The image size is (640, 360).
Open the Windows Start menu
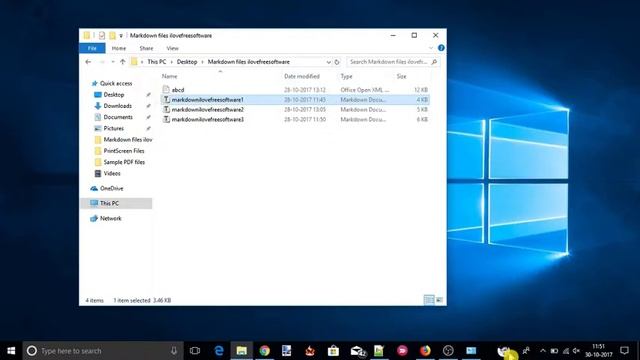[x=11, y=351]
